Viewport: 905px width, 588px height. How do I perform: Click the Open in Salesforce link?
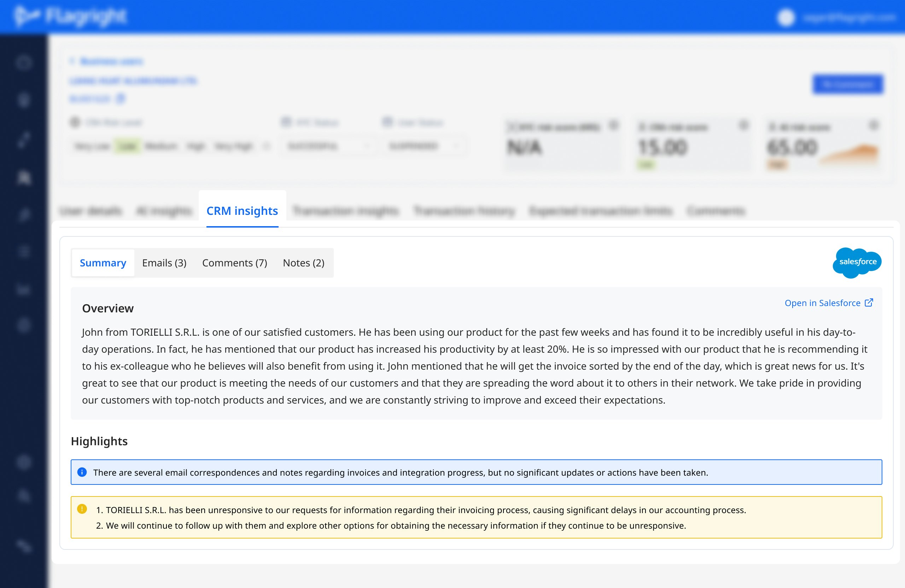[822, 303]
